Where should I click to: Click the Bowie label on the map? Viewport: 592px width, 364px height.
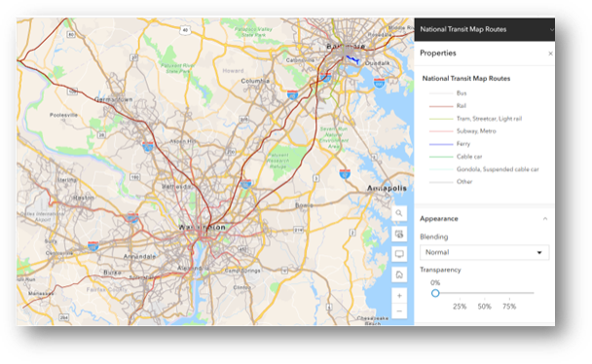(305, 205)
